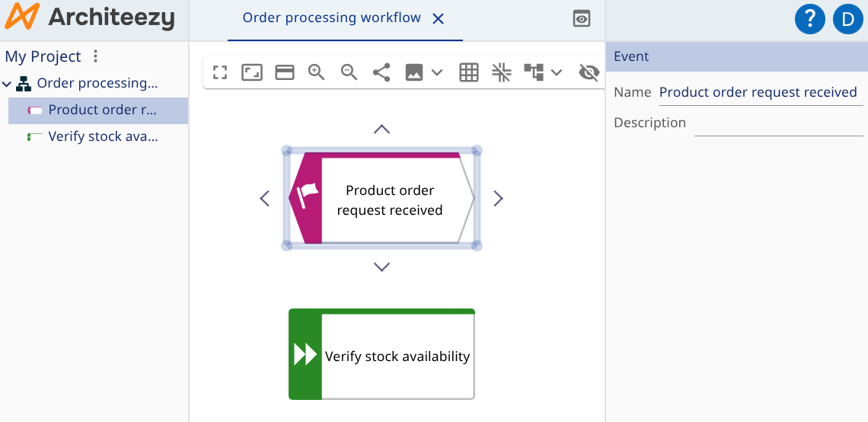Open the export image dropdown arrow
868x422 pixels.
(x=437, y=72)
